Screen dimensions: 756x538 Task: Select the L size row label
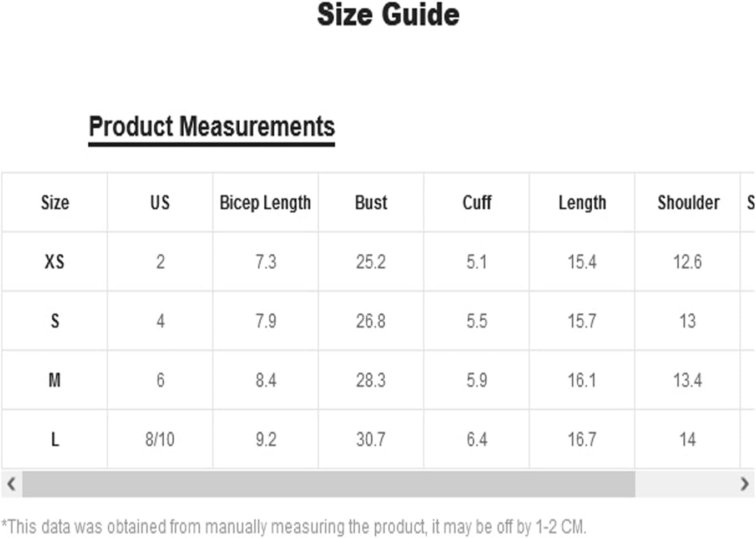pos(54,440)
